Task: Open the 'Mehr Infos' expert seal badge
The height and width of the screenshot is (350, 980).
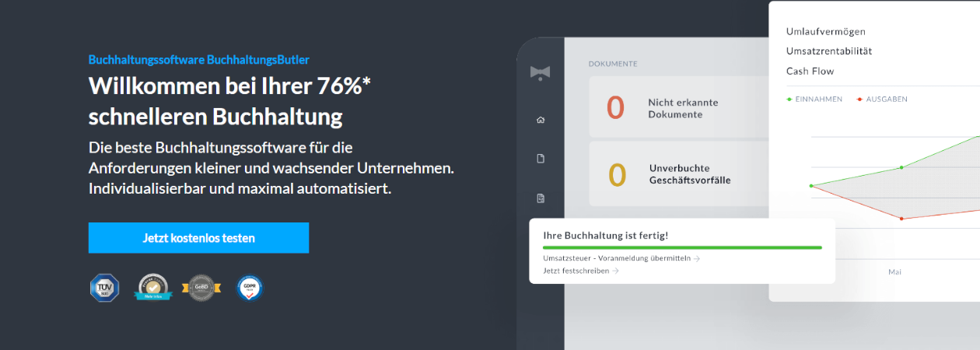Action: [x=152, y=287]
